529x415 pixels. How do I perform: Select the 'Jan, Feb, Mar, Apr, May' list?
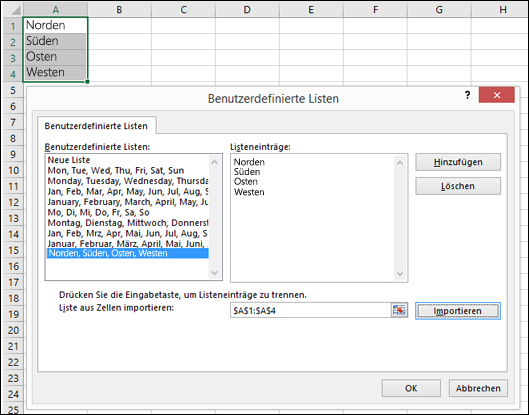(128, 191)
